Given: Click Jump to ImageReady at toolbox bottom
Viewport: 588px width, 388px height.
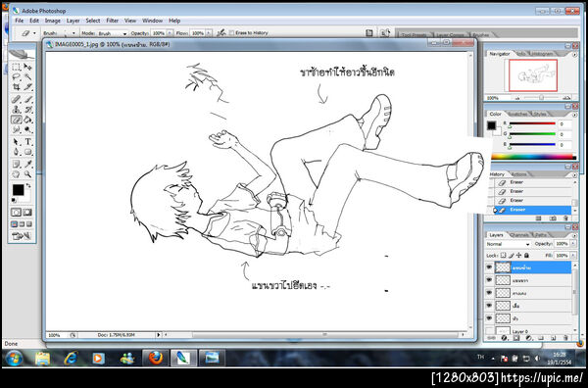Looking at the screenshot, I should click(22, 236).
